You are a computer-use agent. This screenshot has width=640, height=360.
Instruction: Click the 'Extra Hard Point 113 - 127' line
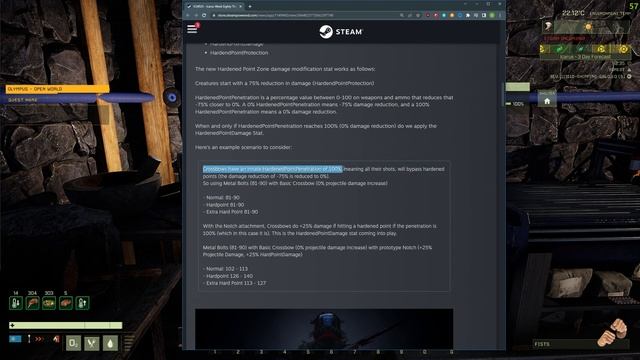(235, 283)
